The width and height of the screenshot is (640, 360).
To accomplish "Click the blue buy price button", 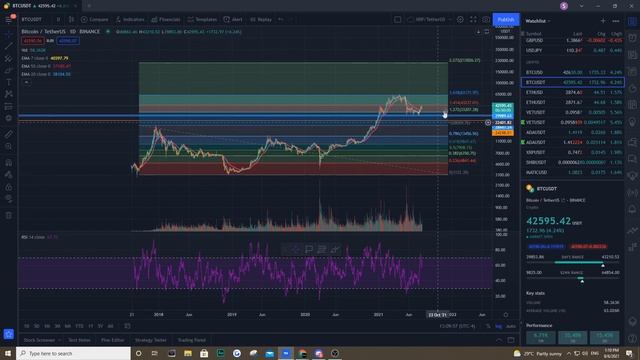I will coord(68,41).
